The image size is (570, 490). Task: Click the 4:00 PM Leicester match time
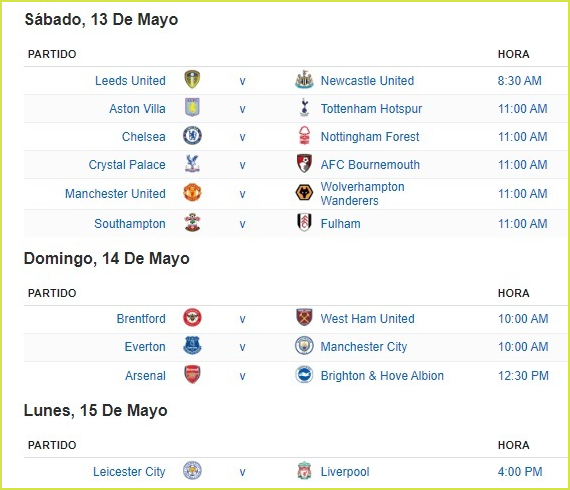pos(520,472)
